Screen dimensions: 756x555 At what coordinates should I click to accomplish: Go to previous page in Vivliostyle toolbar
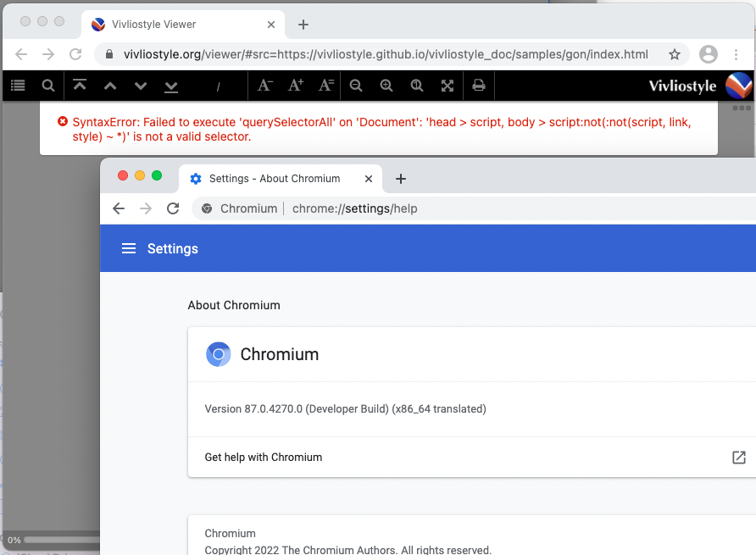point(110,86)
